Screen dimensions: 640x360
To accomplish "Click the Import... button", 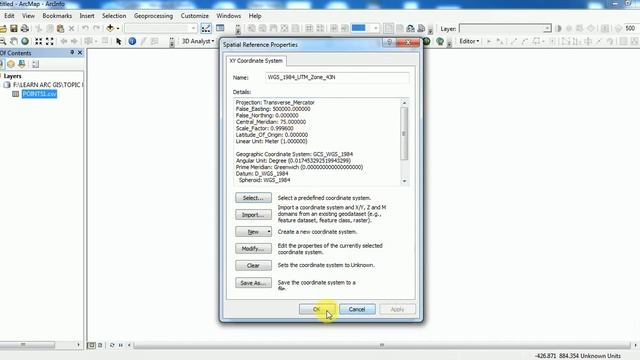I will [x=253, y=215].
